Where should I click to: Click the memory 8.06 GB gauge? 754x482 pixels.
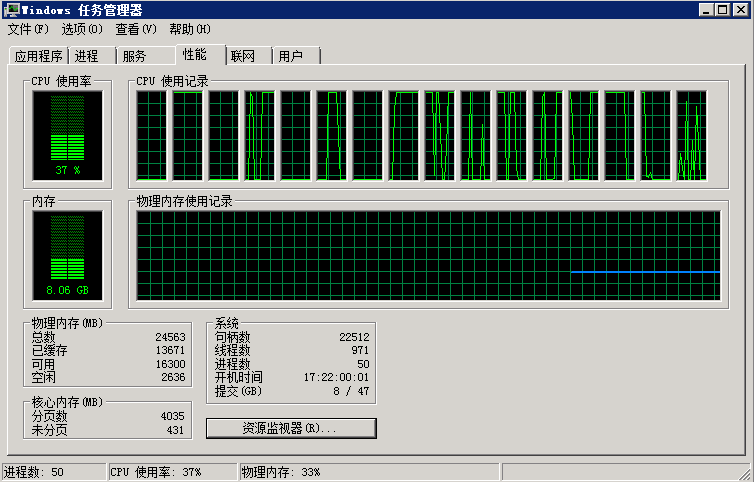coord(67,255)
